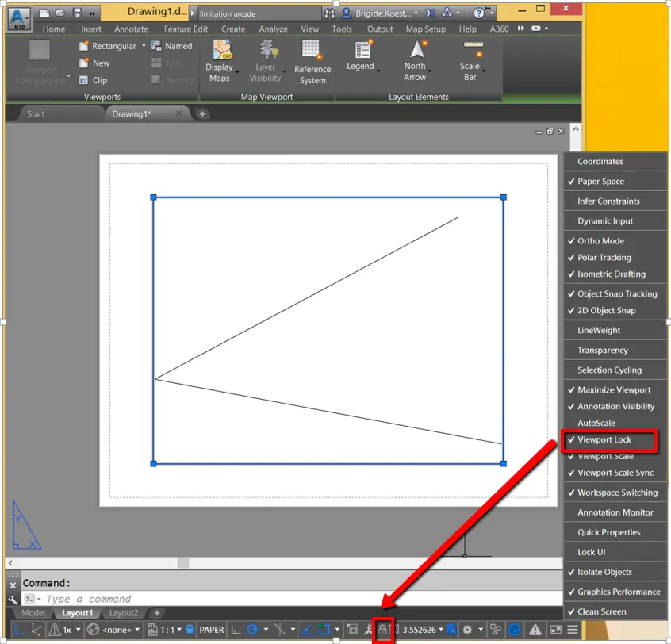The width and height of the screenshot is (671, 644).
Task: Click inside the command line input
Action: [x=119, y=599]
